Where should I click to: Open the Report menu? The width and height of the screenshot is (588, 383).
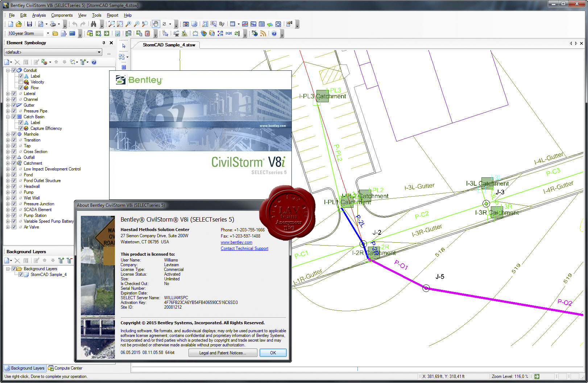pyautogui.click(x=112, y=15)
